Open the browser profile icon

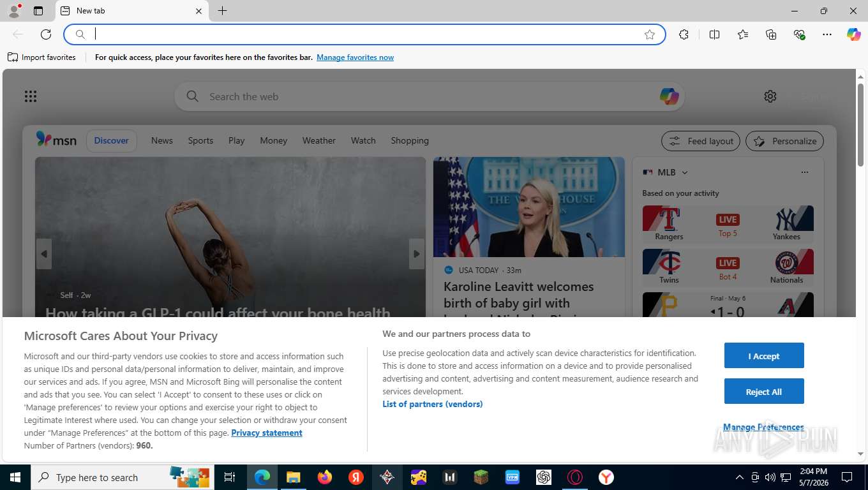(13, 11)
